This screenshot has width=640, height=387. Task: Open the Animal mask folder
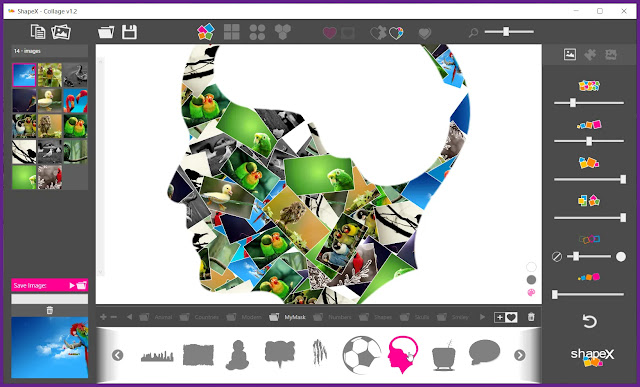pyautogui.click(x=156, y=317)
